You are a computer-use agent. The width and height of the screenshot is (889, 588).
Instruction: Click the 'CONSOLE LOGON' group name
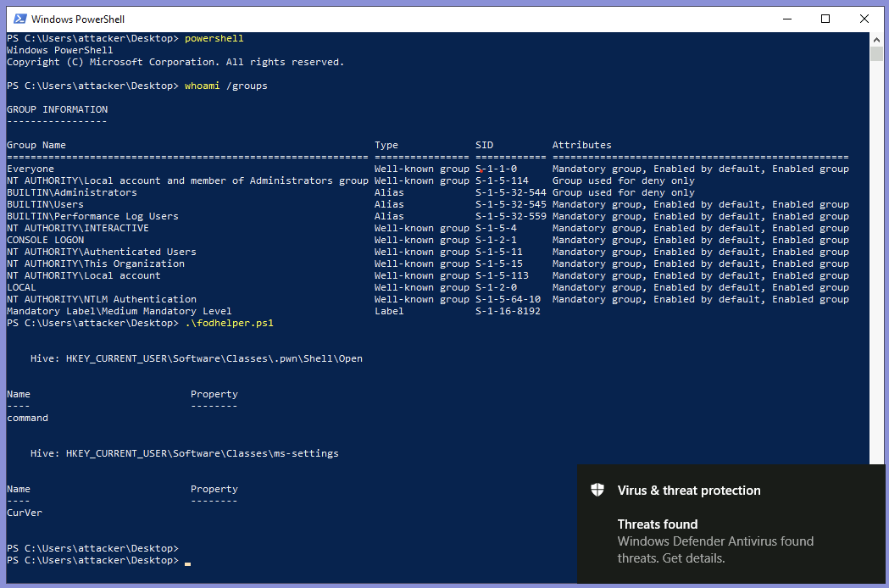(x=46, y=241)
